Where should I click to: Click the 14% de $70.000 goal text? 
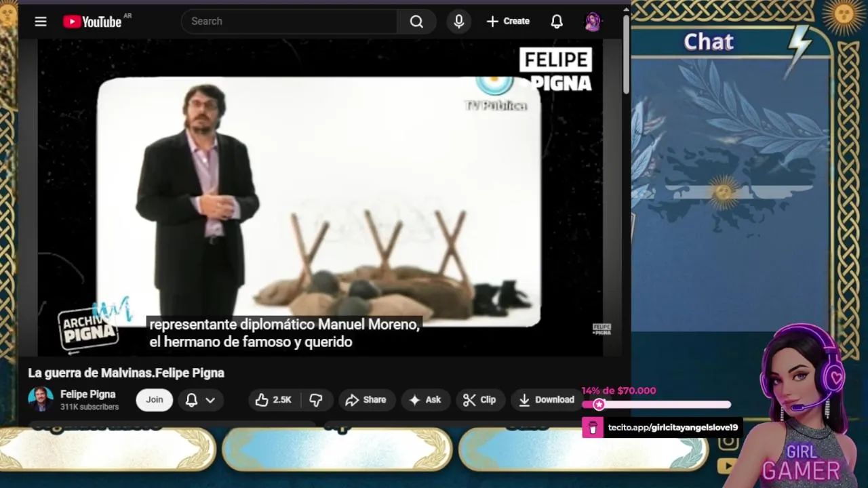pyautogui.click(x=619, y=390)
